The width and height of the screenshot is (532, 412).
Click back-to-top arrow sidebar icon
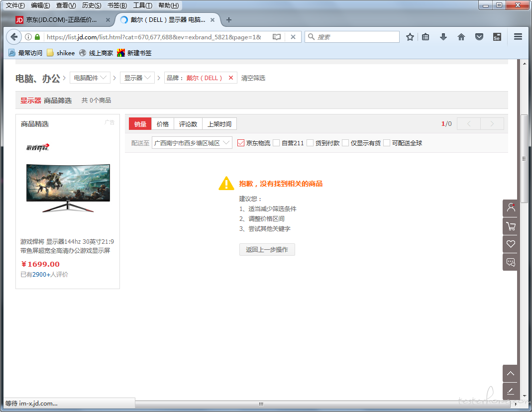[510, 373]
